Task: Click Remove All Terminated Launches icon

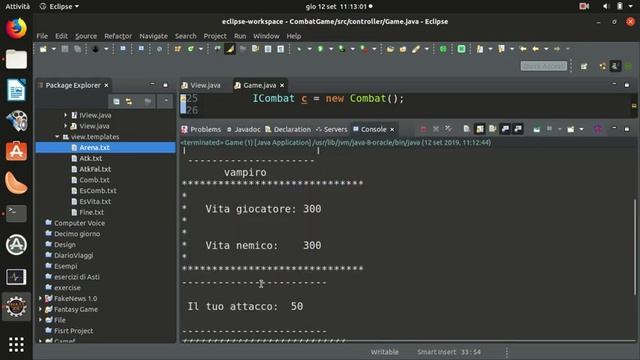Action: coord(448,129)
